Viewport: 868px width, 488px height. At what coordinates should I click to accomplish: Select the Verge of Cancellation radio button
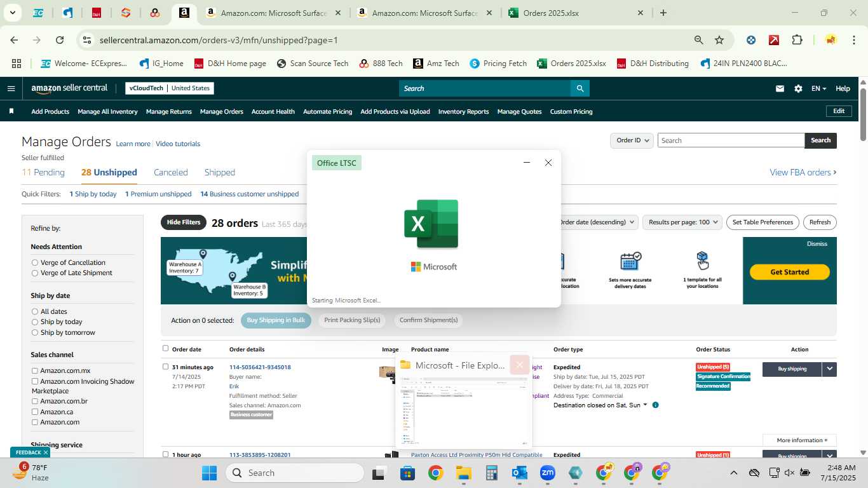(x=35, y=262)
